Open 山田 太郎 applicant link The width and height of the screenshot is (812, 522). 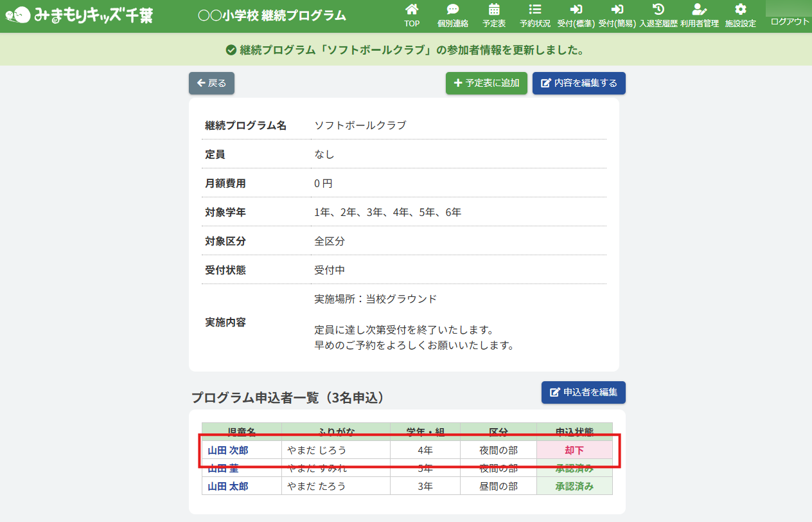coord(228,486)
